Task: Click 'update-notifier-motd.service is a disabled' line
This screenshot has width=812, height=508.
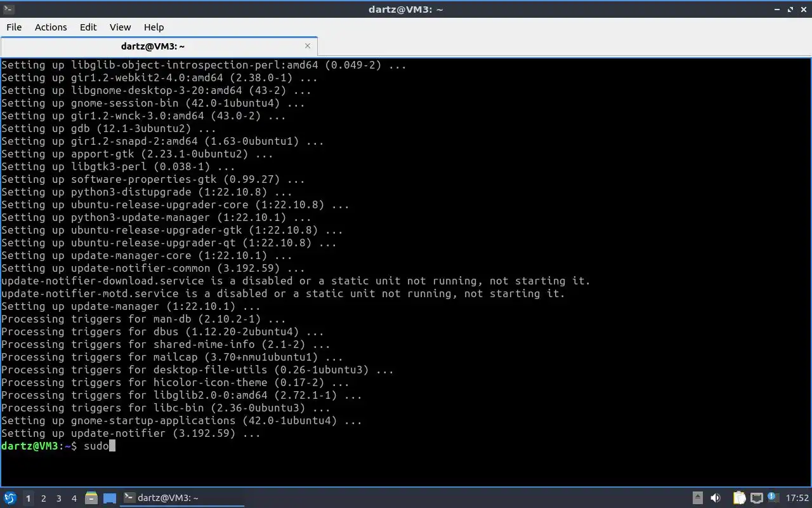Action: pos(283,293)
